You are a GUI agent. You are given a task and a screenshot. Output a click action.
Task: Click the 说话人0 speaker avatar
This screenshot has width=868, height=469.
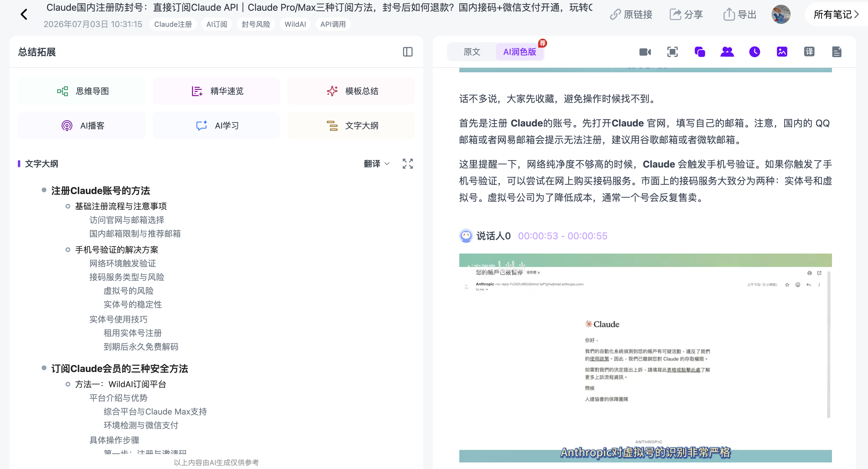coord(466,236)
